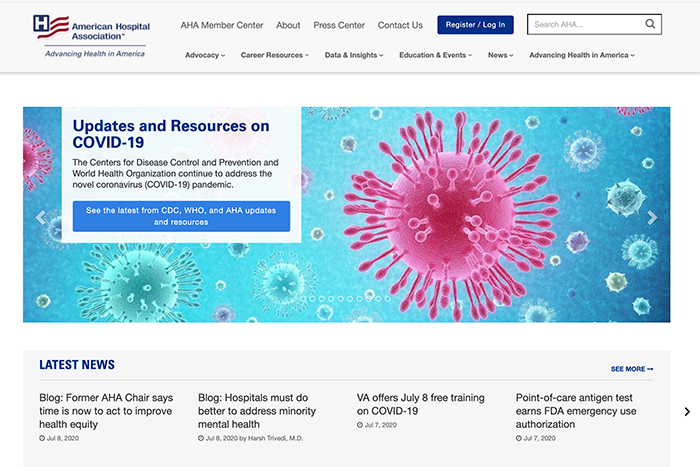Go to previous carousel slide arrow

coord(41,217)
